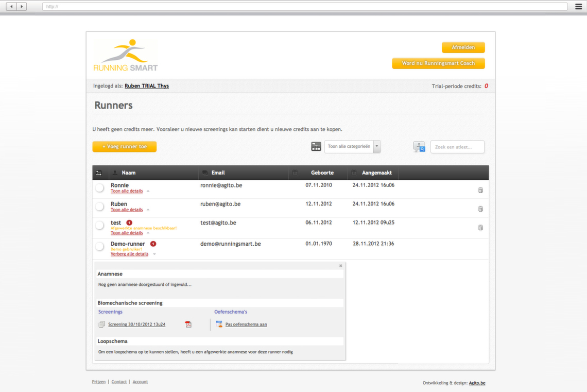Click the Oefenschema's subheading
This screenshot has width=587, height=392.
pyautogui.click(x=231, y=312)
